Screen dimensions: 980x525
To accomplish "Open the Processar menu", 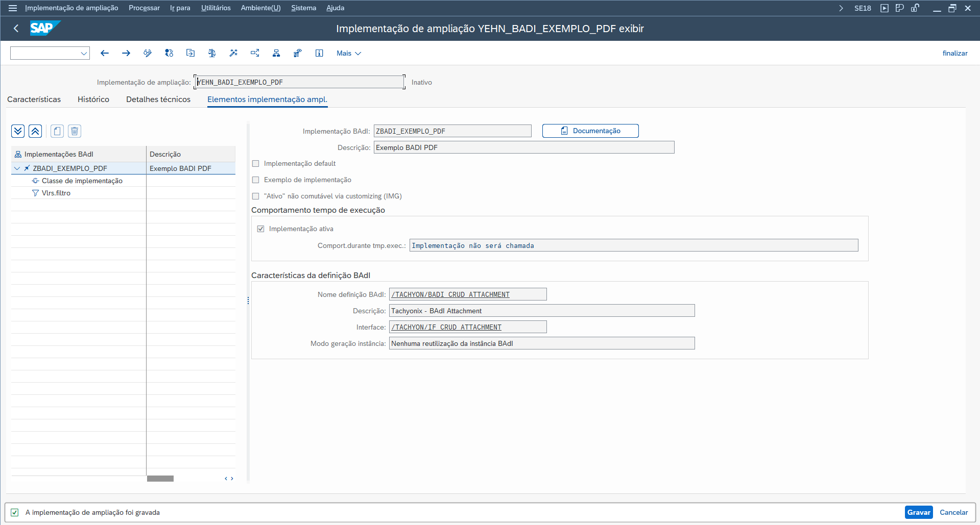I will click(144, 8).
